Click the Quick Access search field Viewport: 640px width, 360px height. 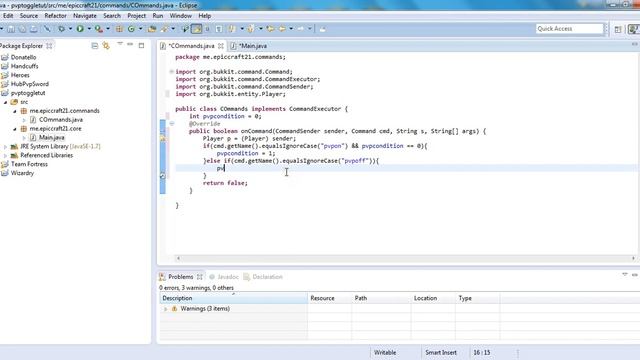pyautogui.click(x=569, y=29)
